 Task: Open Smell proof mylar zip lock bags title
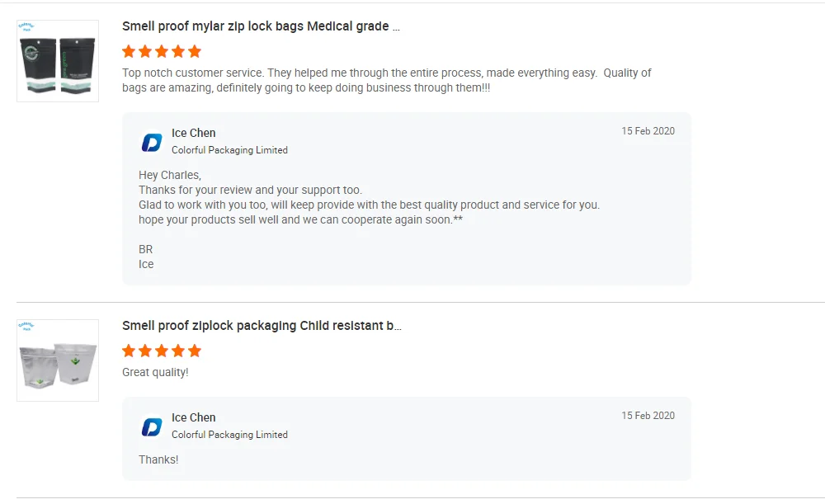[261, 26]
